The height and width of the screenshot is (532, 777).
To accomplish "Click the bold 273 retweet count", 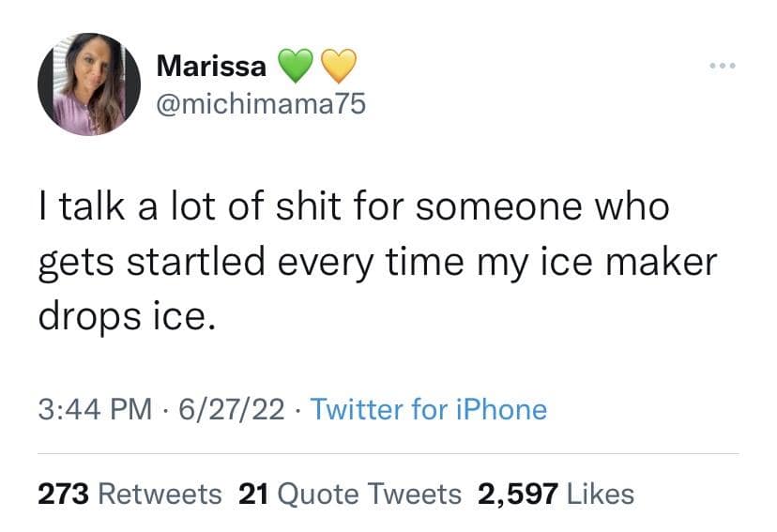I will pyautogui.click(x=64, y=494).
